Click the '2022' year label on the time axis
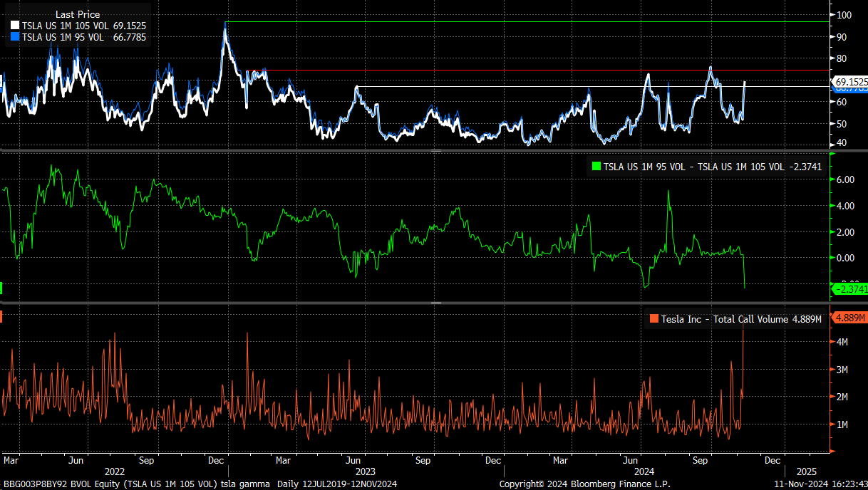 click(x=115, y=471)
